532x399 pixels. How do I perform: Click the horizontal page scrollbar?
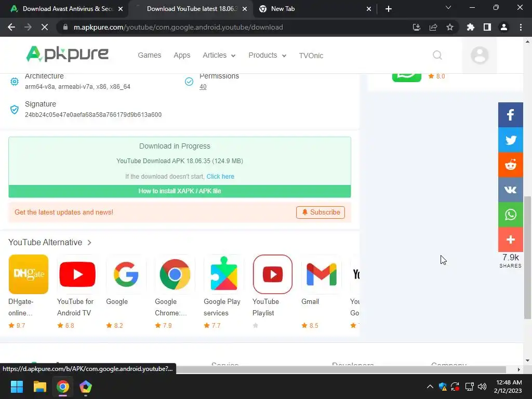[341, 369]
